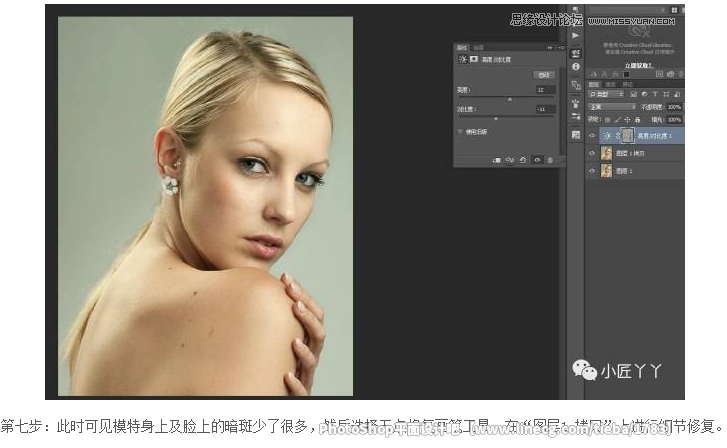The width and height of the screenshot is (727, 448).
Task: Enable the Use Legacy checkbox
Action: [x=460, y=132]
